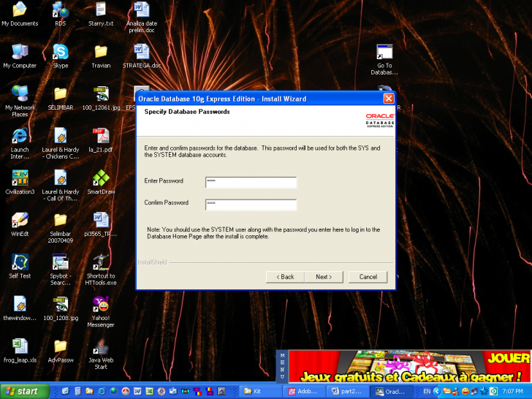This screenshot has width=532, height=399.
Task: Open EN language bar indicator
Action: 427,391
